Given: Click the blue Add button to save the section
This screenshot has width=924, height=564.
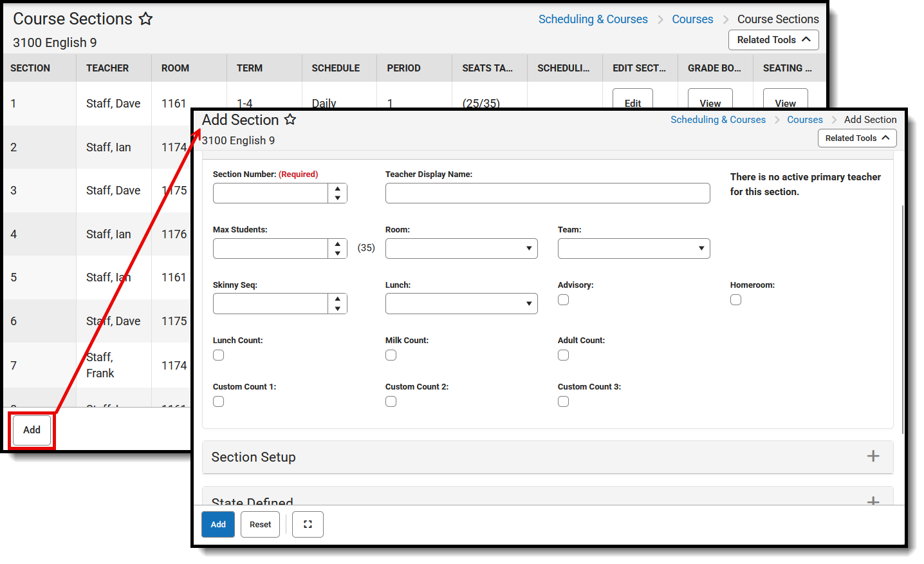Looking at the screenshot, I should (x=217, y=524).
